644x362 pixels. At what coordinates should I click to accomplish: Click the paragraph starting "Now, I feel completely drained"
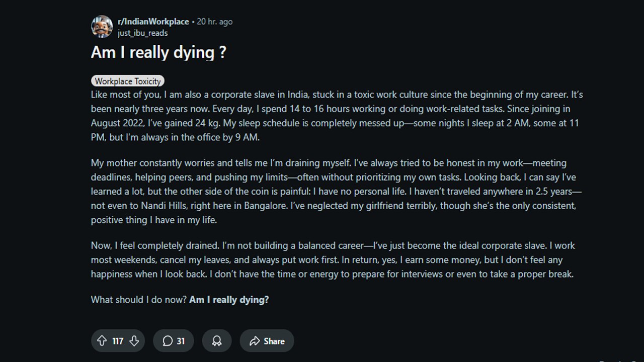(x=333, y=260)
